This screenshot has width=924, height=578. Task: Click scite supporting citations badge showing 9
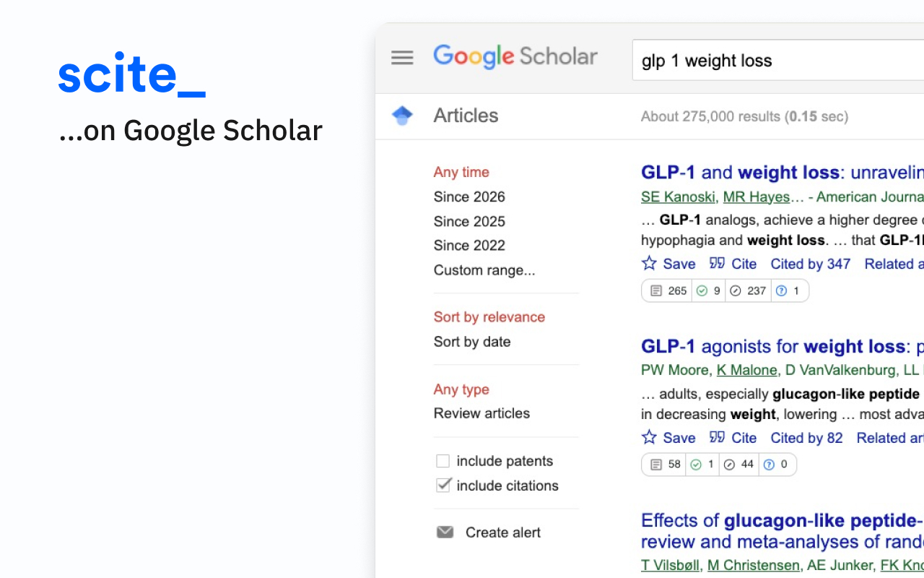tap(707, 291)
